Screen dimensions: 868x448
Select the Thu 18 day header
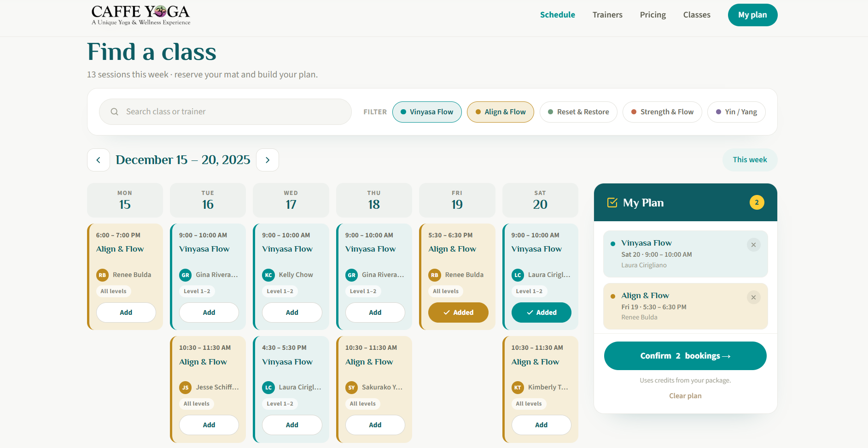pyautogui.click(x=374, y=200)
